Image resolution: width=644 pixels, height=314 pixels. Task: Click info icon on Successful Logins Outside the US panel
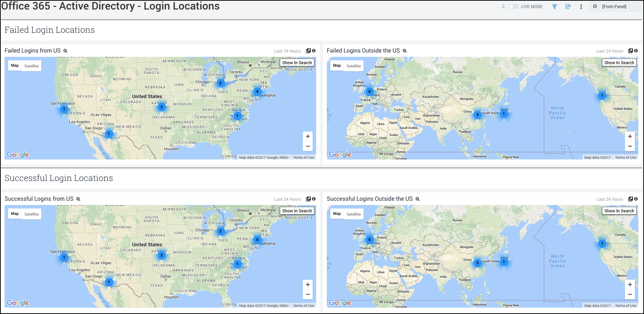[x=636, y=199]
